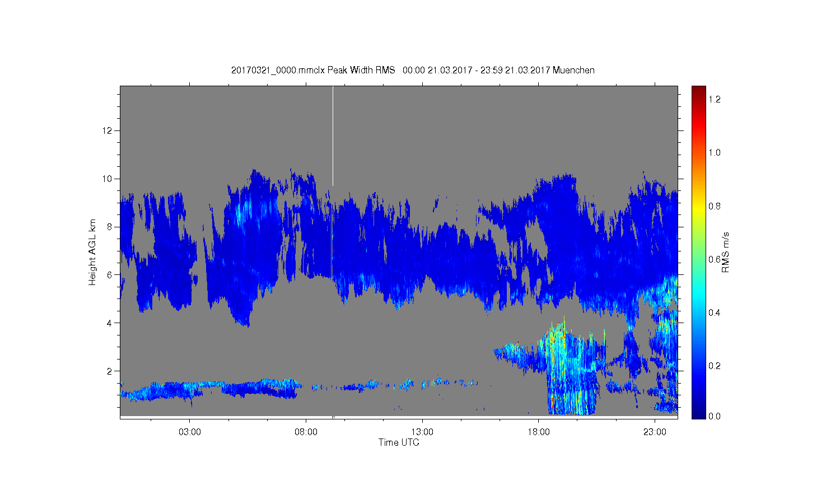
Task: Click the "Time UTC" x-axis label
Action: click(399, 442)
